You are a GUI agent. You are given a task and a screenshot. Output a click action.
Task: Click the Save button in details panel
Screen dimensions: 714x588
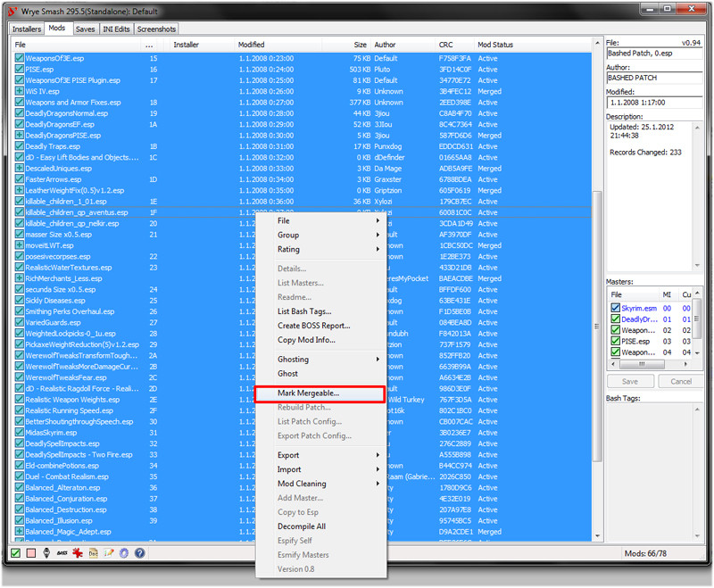[x=630, y=381]
